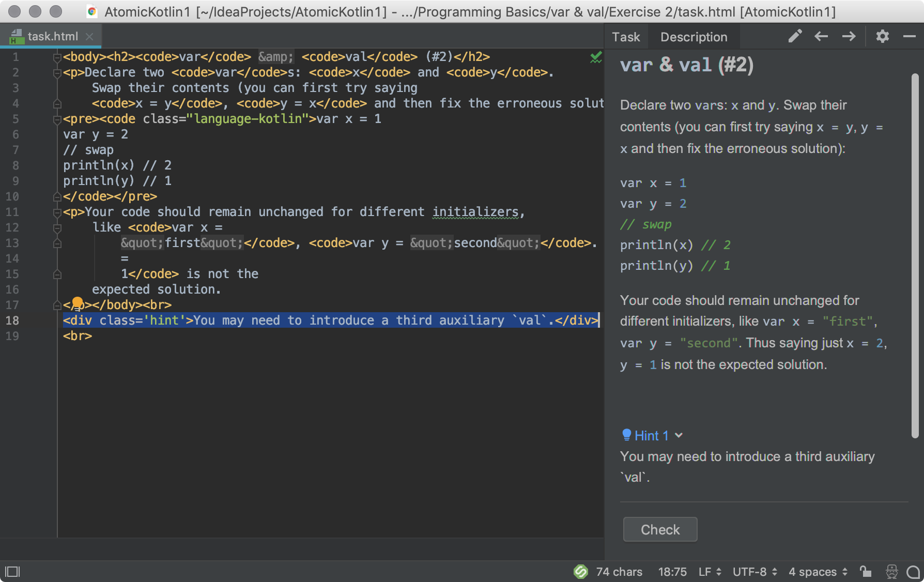Screen dimensions: 924x582
Task: Click the green sync status icon
Action: 580,572
